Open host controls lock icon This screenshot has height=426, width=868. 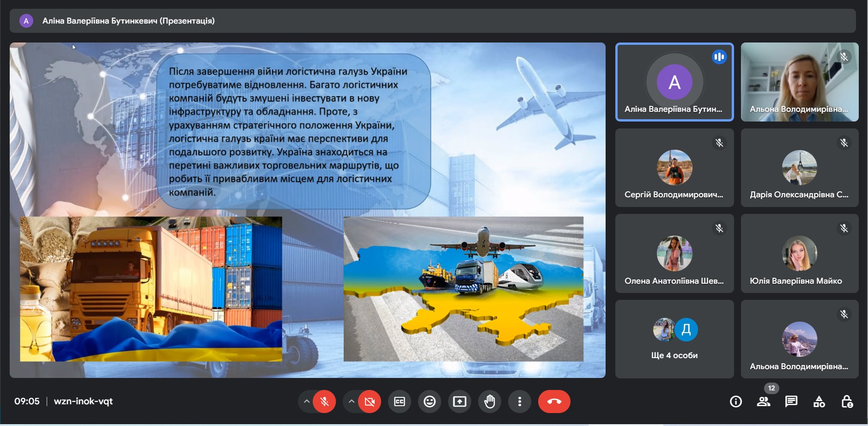coord(847,402)
